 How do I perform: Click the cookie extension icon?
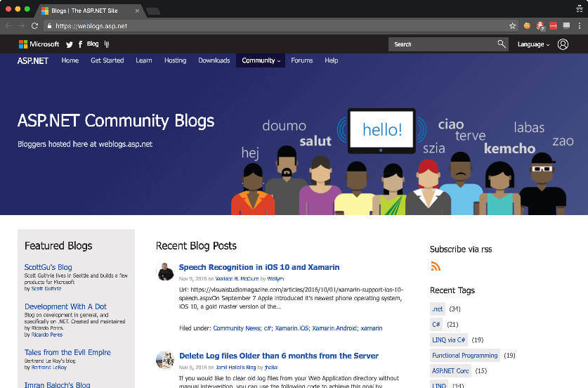point(527,26)
